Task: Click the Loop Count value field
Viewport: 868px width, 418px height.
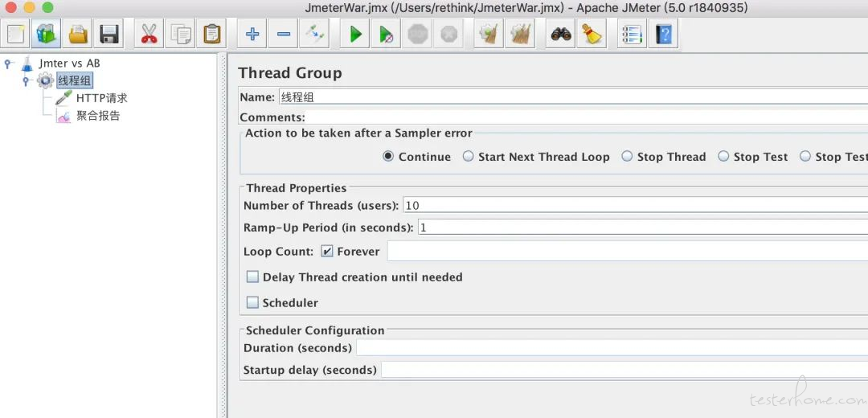Action: [x=628, y=252]
